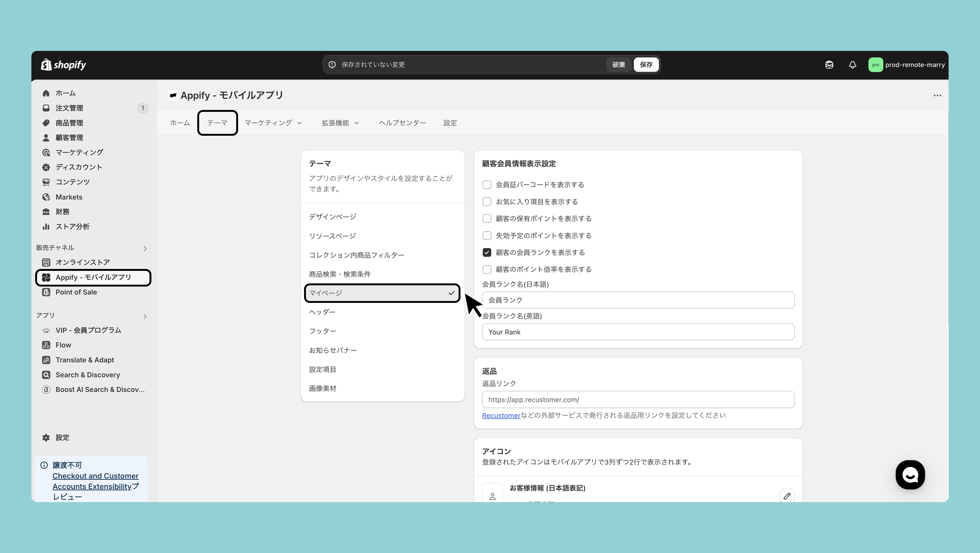
Task: Open Appify - モバイルアプリ sales channel
Action: click(93, 277)
